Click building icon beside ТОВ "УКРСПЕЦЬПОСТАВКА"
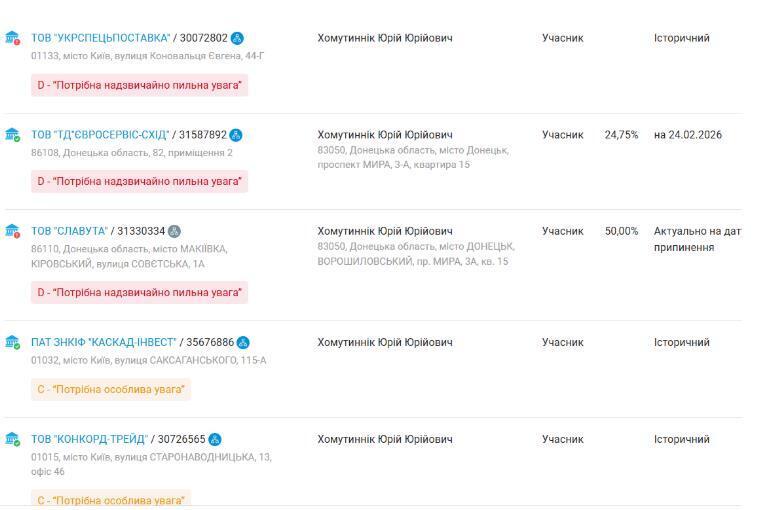The image size is (767, 510). click(x=12, y=38)
